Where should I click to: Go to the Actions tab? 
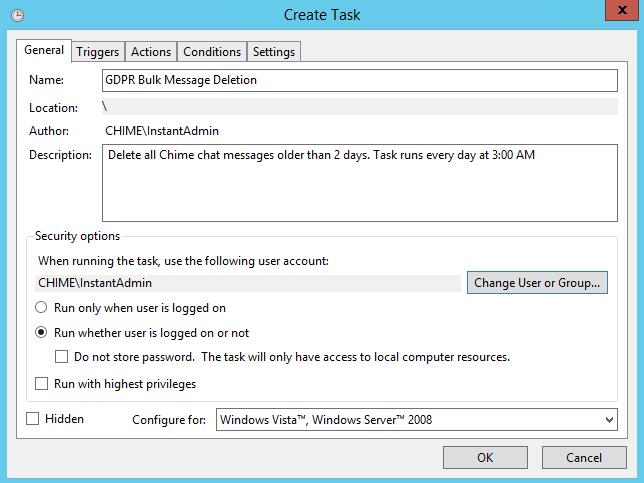point(151,52)
